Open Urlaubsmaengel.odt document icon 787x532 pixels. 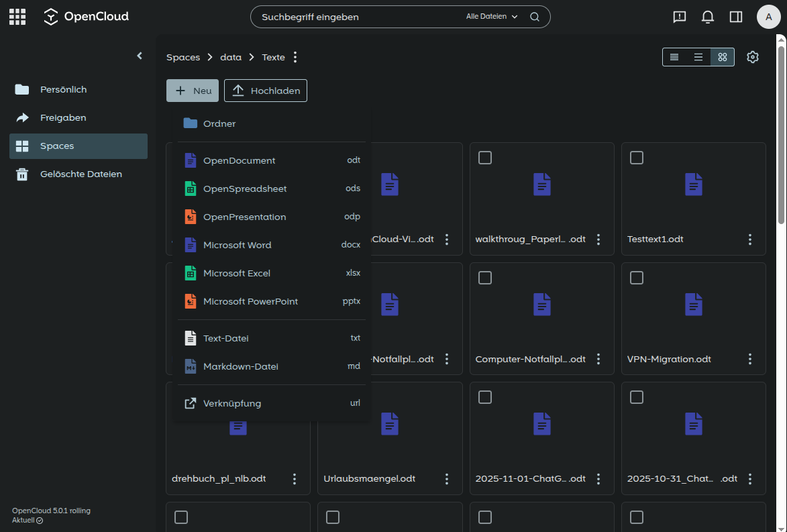[390, 423]
